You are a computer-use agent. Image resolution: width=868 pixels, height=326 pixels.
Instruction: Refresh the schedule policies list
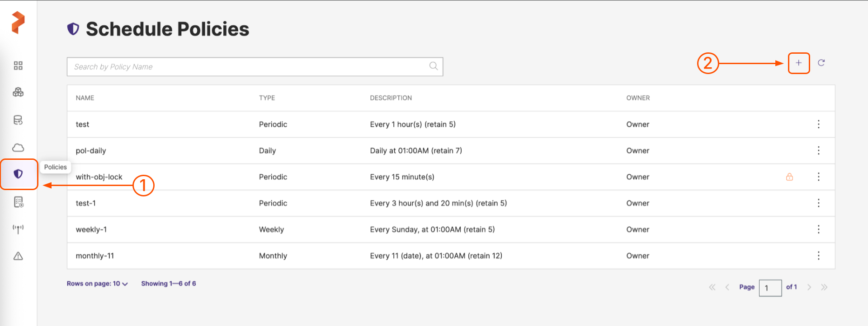point(821,63)
